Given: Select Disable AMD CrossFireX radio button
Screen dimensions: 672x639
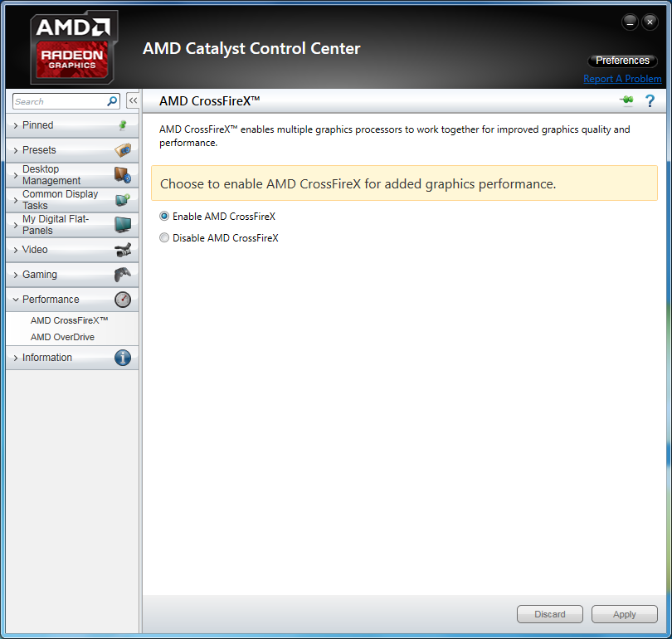Looking at the screenshot, I should [x=164, y=237].
